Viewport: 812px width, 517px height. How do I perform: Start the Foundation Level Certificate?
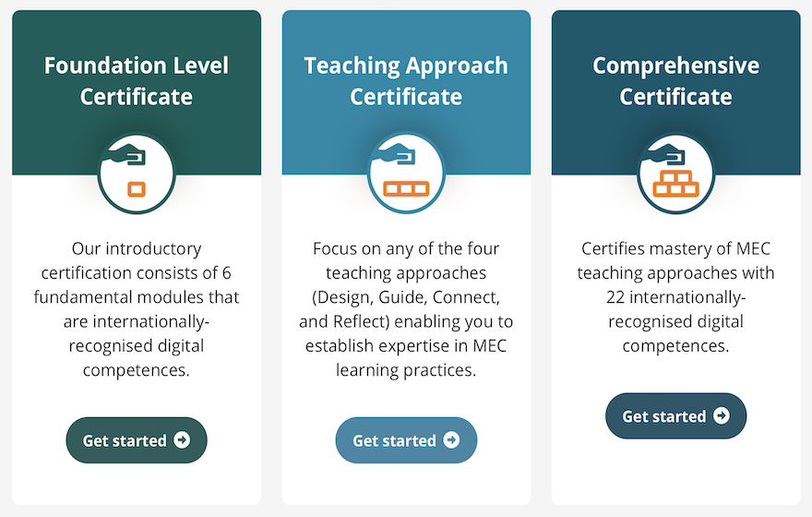point(137,440)
